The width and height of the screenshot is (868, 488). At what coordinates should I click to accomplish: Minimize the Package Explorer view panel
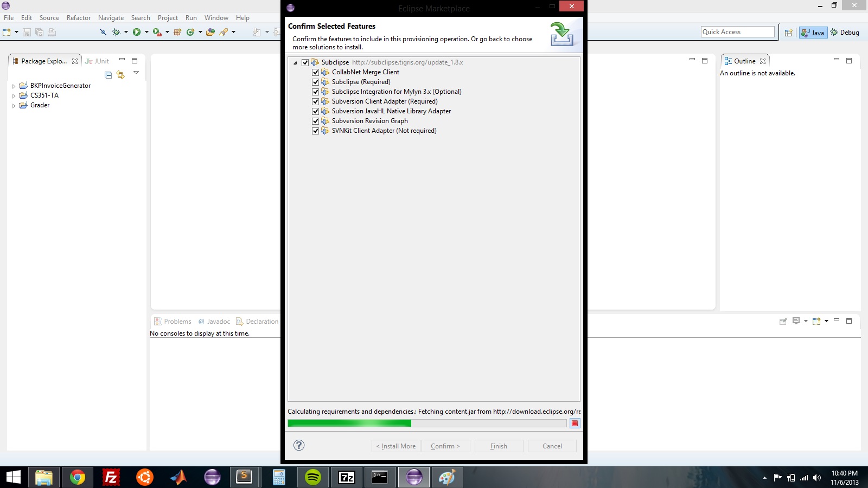(x=122, y=60)
